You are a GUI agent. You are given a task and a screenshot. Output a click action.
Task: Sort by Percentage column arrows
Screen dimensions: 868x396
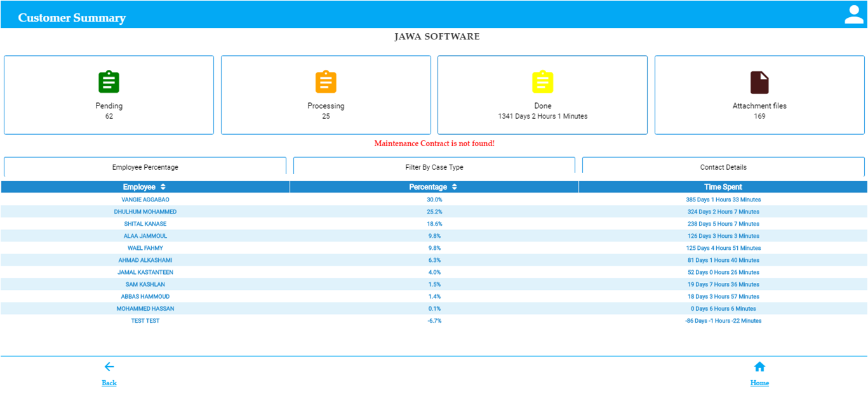[455, 187]
